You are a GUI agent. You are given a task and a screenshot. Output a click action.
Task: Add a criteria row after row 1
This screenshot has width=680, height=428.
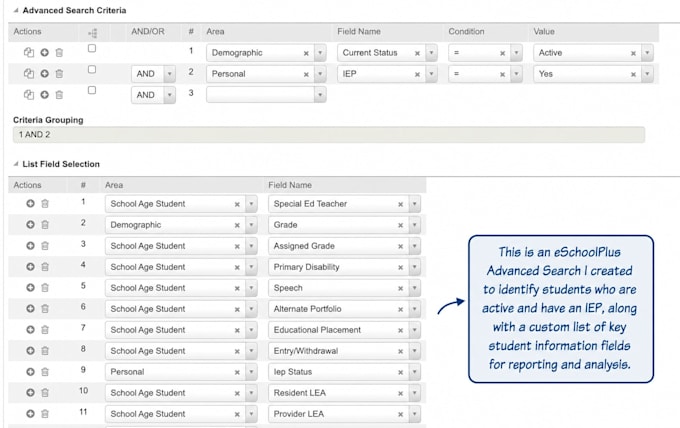[x=44, y=52]
